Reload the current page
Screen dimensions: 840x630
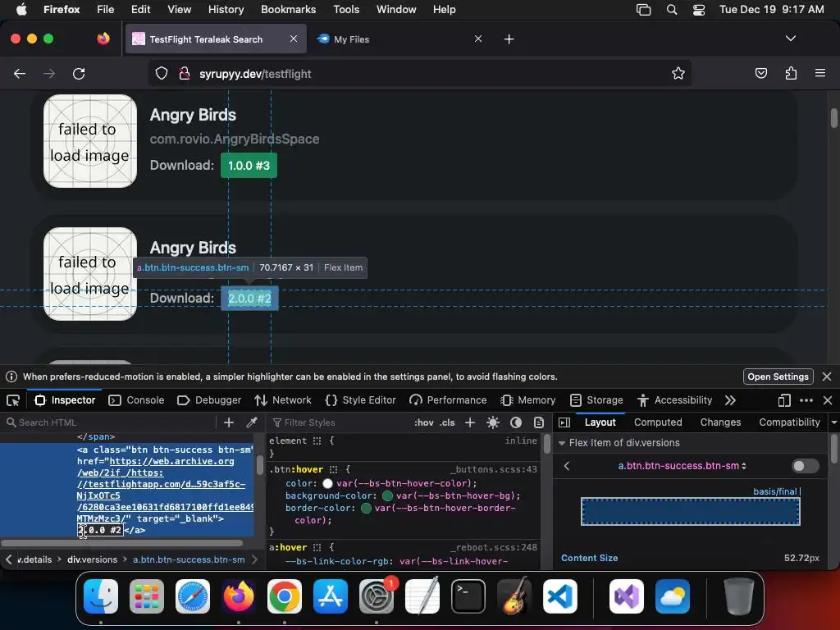79,73
